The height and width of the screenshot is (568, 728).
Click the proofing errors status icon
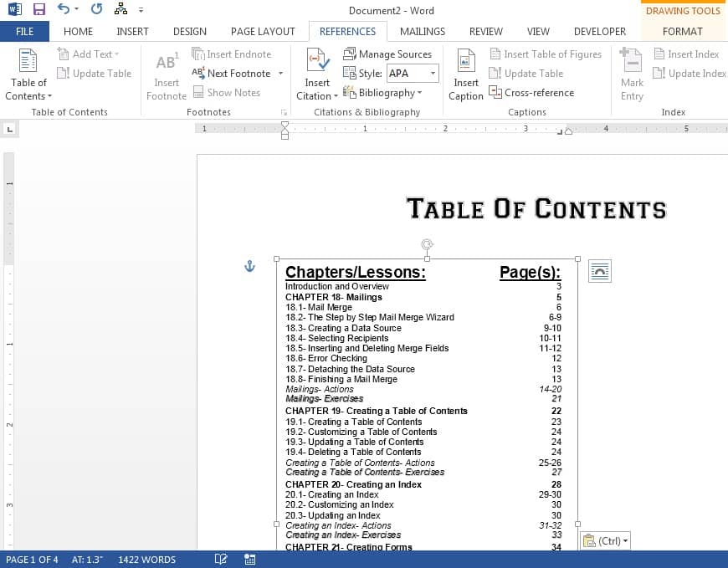coord(221,560)
